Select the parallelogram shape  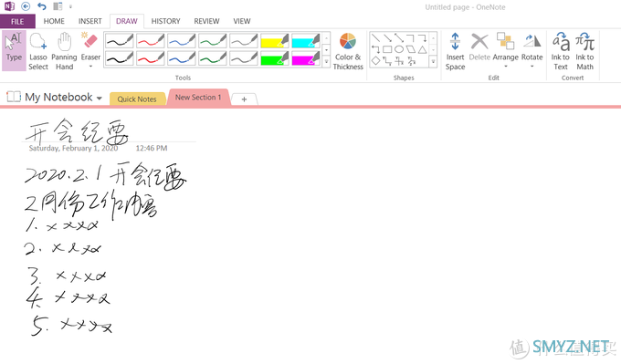pyautogui.click(x=411, y=49)
